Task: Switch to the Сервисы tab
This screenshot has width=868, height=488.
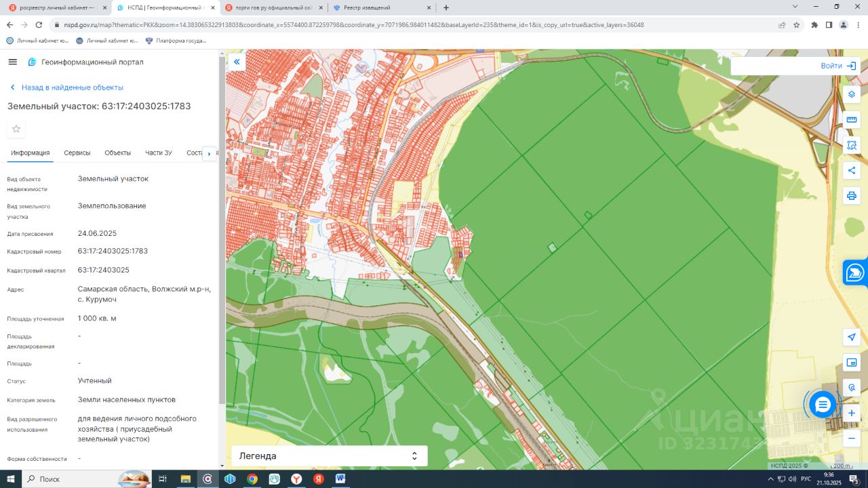Action: 77,153
